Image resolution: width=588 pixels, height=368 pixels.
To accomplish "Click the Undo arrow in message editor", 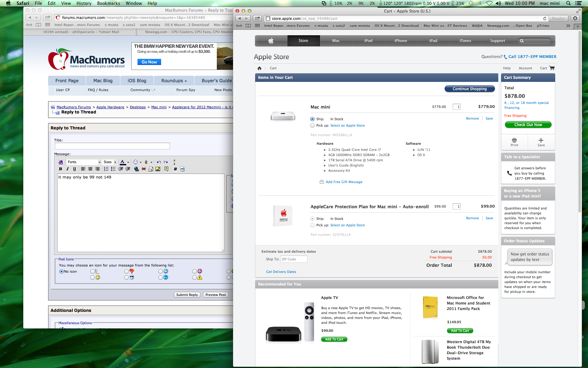I will coord(159,162).
